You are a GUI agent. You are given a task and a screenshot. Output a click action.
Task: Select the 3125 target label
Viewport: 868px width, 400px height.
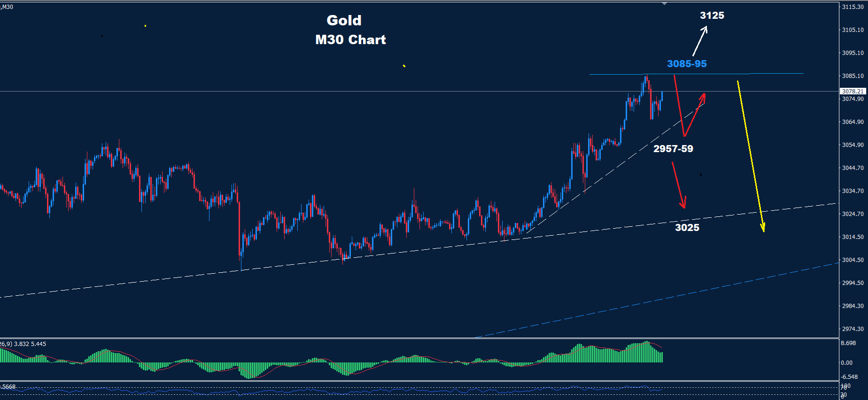(x=712, y=15)
